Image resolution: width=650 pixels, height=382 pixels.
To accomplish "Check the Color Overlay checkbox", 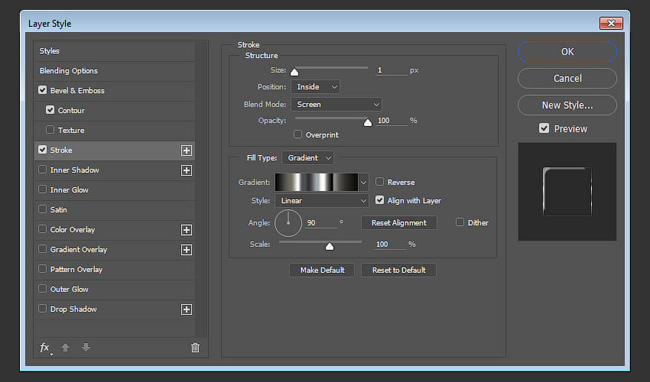I will 42,229.
